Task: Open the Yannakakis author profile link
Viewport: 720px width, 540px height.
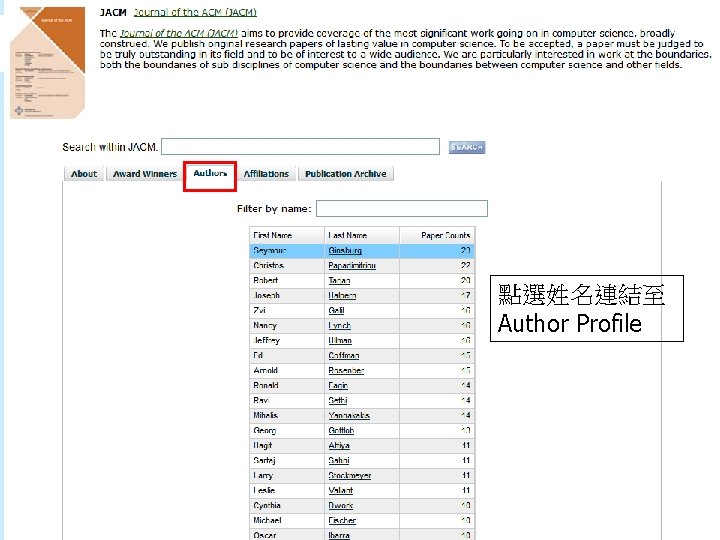Action: 349,416
